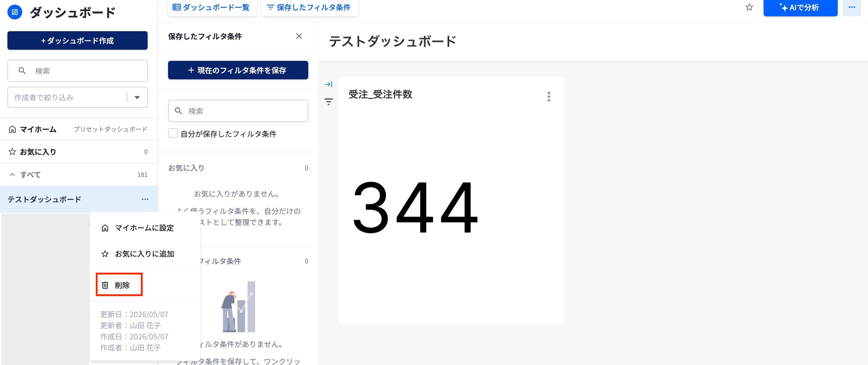Click the home icon next to マイホーム
This screenshot has height=365, width=868.
[12, 129]
